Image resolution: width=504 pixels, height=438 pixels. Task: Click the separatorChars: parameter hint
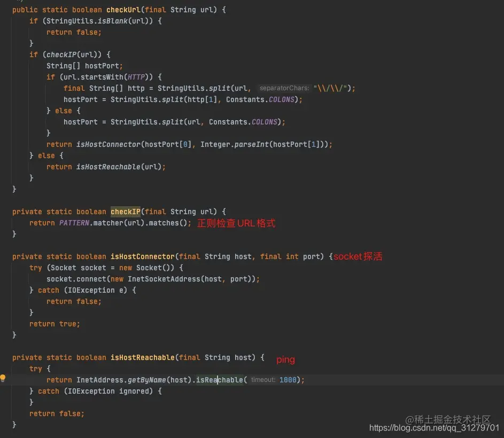pos(284,88)
